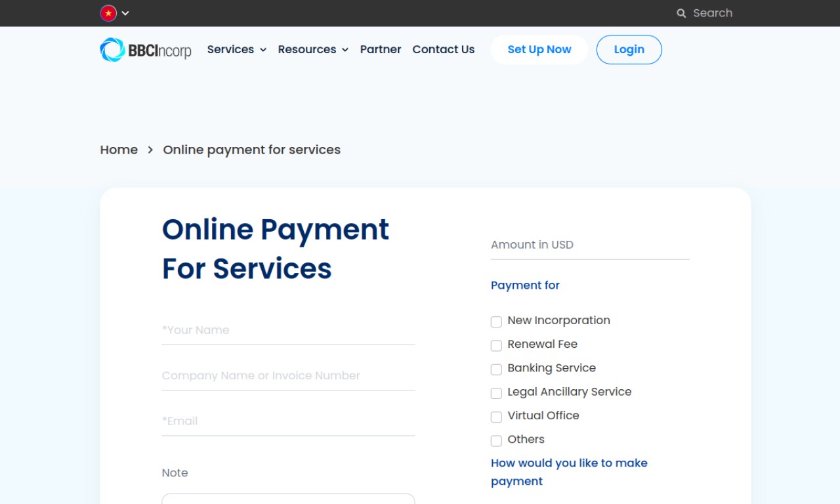Click the search magnifier icon
840x504 pixels.
pos(681,13)
